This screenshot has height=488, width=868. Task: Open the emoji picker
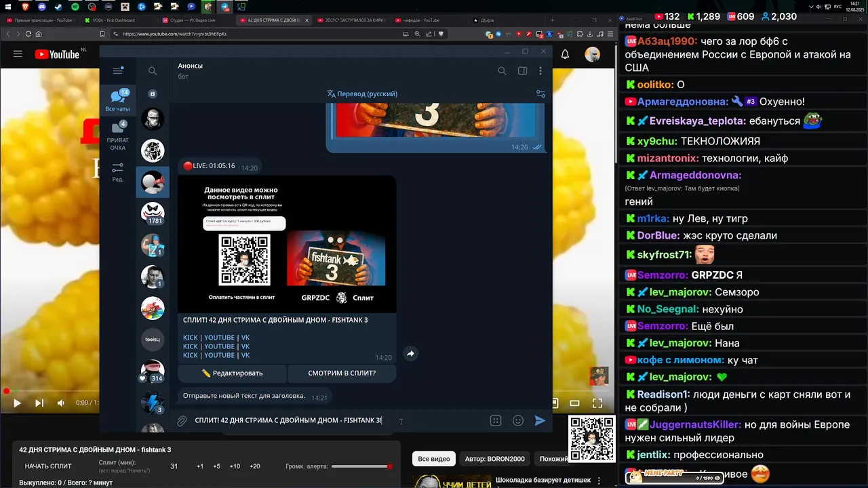click(518, 420)
